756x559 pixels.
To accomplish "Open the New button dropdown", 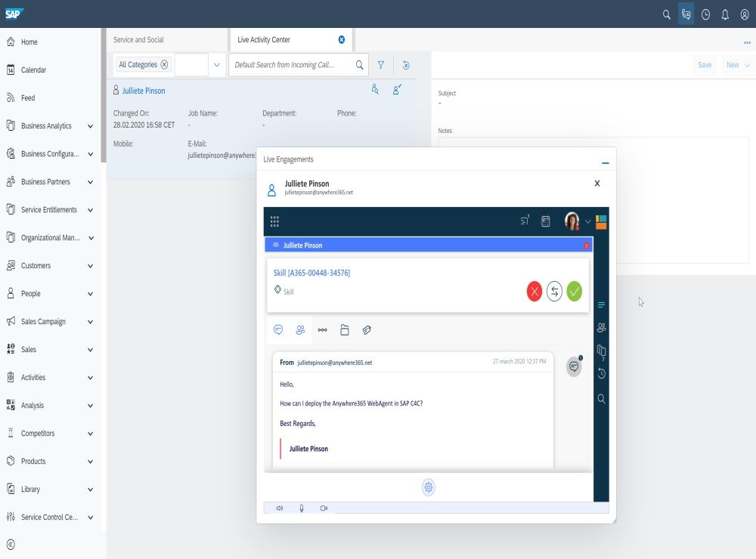I will [738, 64].
